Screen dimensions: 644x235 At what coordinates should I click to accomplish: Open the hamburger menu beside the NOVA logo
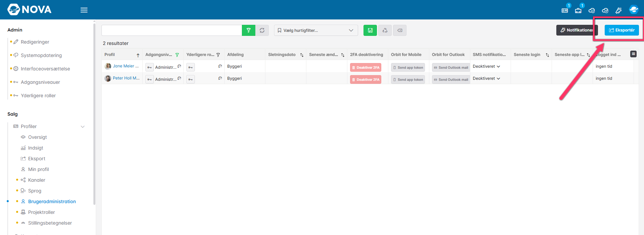pyautogui.click(x=84, y=10)
